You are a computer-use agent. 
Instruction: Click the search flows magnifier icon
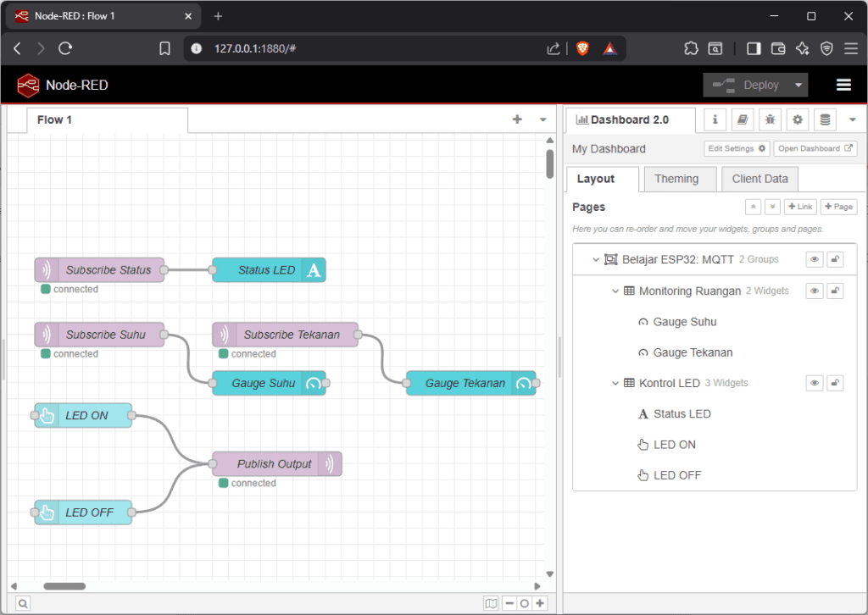23,603
